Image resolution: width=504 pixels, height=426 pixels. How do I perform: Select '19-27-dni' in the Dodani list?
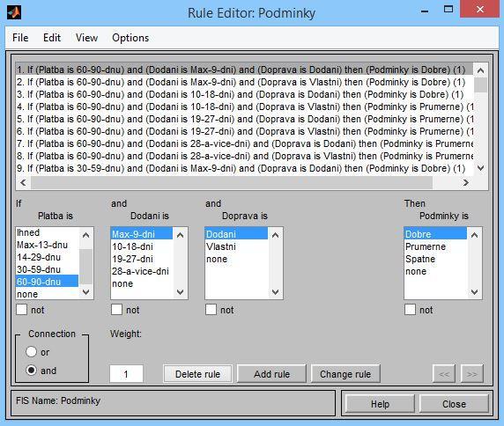click(142, 259)
